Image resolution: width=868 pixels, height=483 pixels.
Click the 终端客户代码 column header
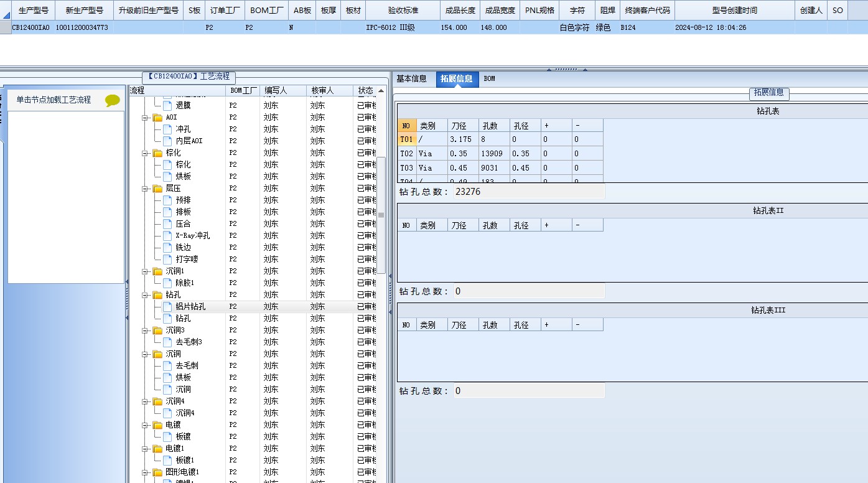[x=648, y=11]
